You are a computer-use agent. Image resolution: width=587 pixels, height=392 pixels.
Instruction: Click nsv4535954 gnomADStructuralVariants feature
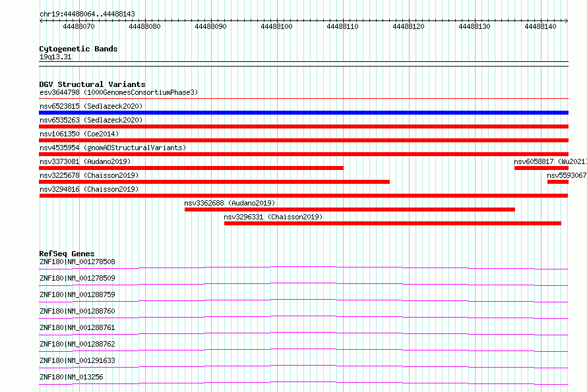pos(303,154)
